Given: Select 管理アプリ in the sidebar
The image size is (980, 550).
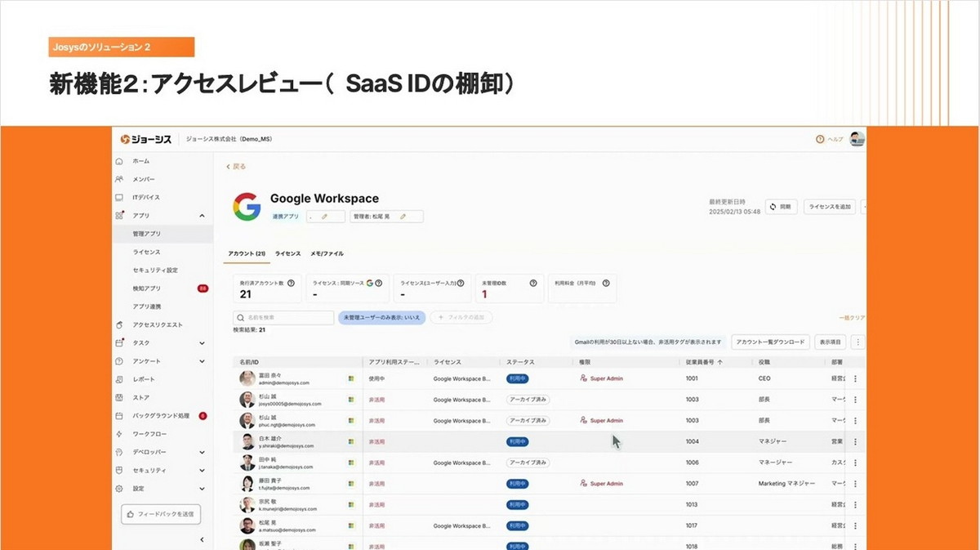Looking at the screenshot, I should click(147, 234).
